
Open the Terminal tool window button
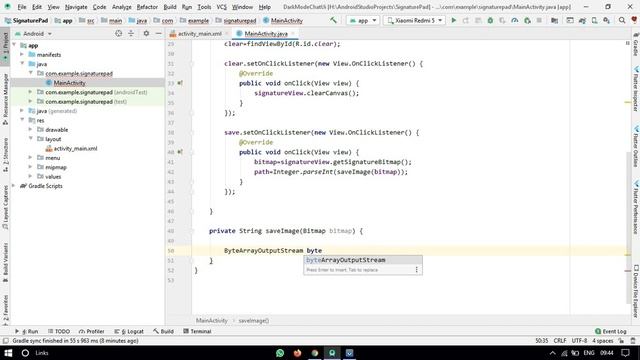197,331
